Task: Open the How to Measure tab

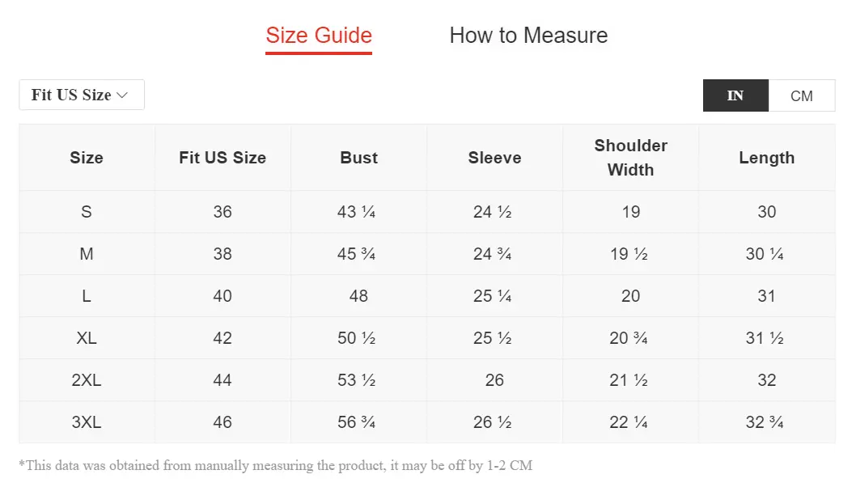Action: pyautogui.click(x=528, y=36)
